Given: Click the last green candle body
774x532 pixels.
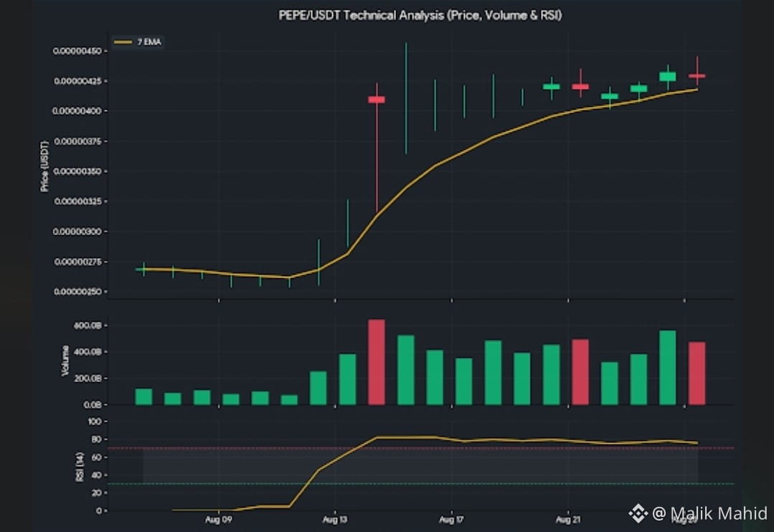Looking at the screenshot, I should tap(668, 77).
